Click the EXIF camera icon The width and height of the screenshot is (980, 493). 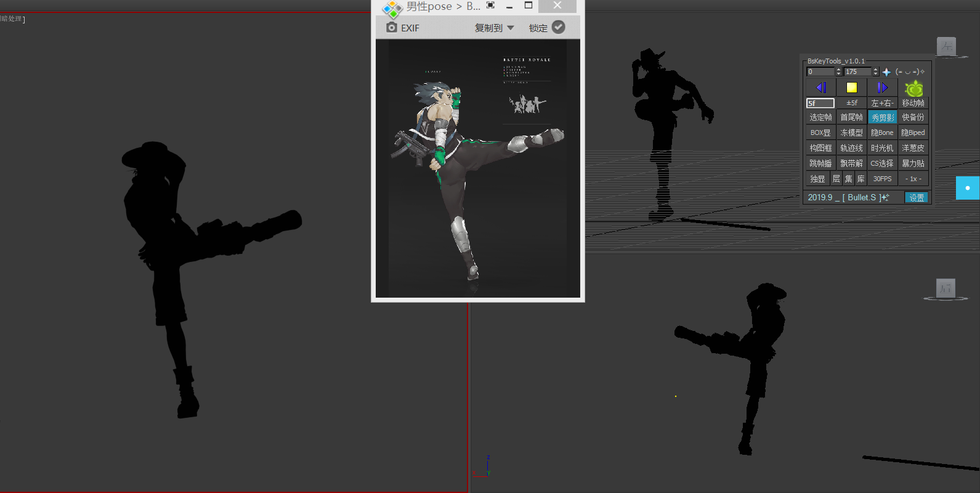tap(392, 28)
